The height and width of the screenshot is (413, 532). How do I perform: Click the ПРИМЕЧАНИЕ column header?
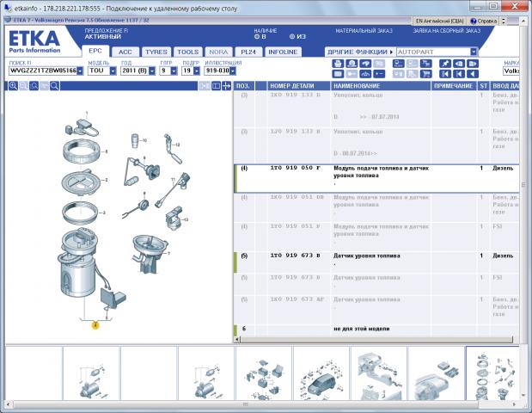point(454,86)
